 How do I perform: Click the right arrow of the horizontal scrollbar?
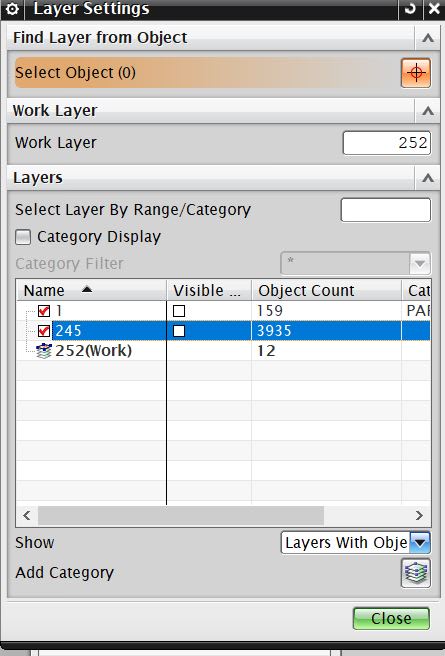(419, 515)
